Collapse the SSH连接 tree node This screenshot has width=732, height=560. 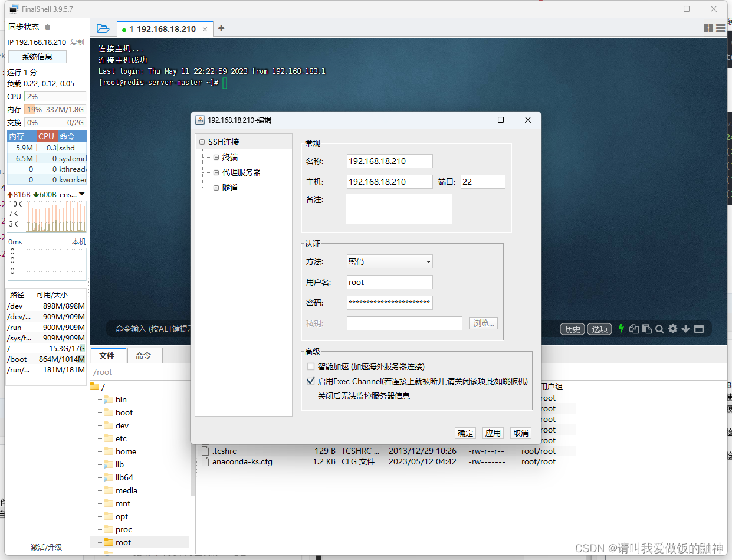(x=202, y=141)
